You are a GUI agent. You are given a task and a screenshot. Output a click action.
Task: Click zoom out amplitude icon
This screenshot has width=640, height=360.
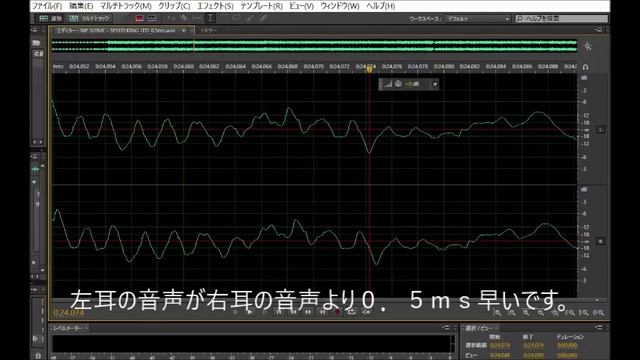[x=512, y=313]
